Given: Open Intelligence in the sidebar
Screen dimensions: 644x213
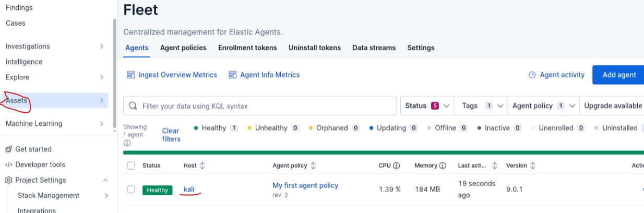Looking at the screenshot, I should [24, 62].
